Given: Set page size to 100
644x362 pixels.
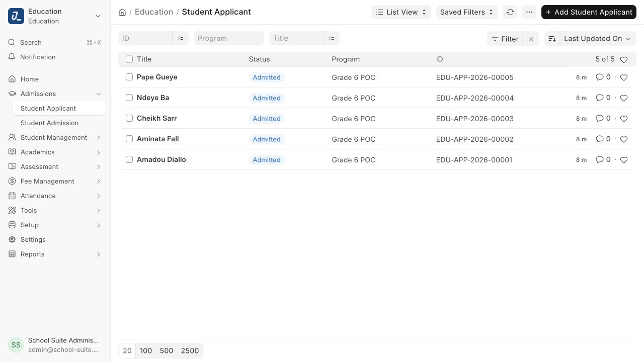Looking at the screenshot, I should pyautogui.click(x=146, y=351).
